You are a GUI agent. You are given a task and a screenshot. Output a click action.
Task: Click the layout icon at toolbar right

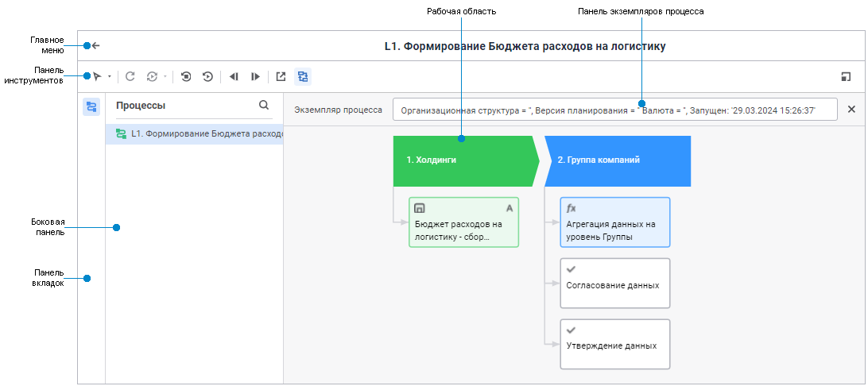845,77
